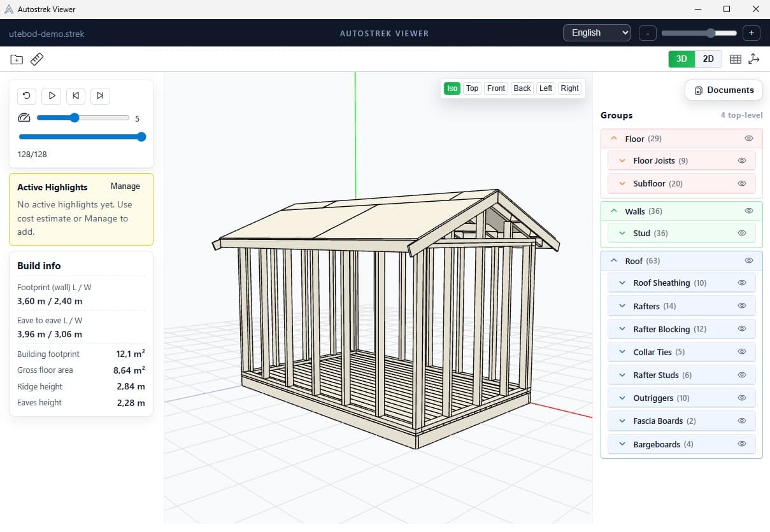Hide the Rafters group

[741, 305]
